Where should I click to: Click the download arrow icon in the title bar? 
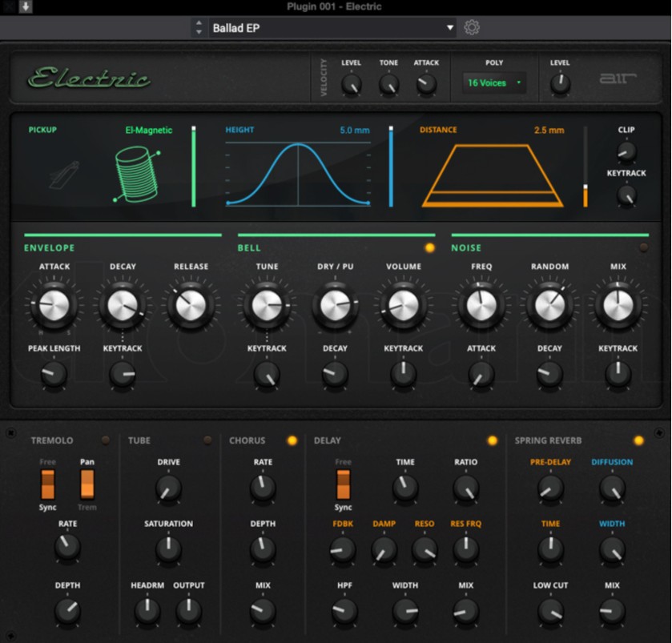(24, 6)
